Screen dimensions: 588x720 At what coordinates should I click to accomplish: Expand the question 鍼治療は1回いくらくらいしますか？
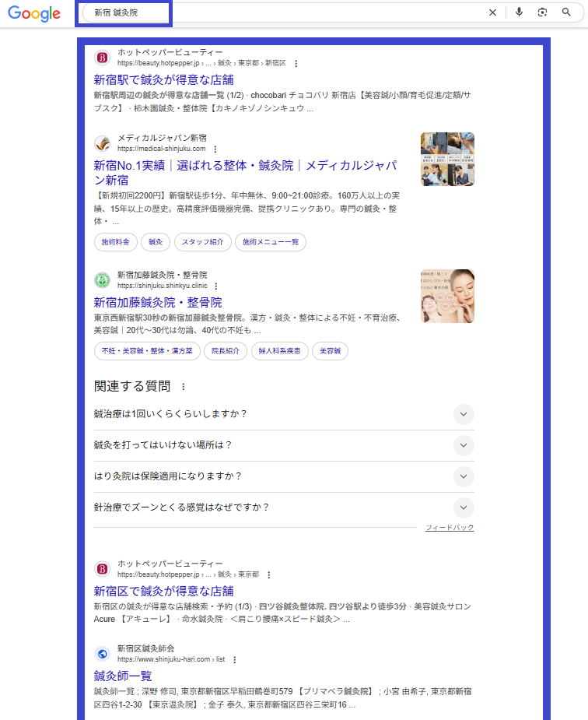(284, 414)
